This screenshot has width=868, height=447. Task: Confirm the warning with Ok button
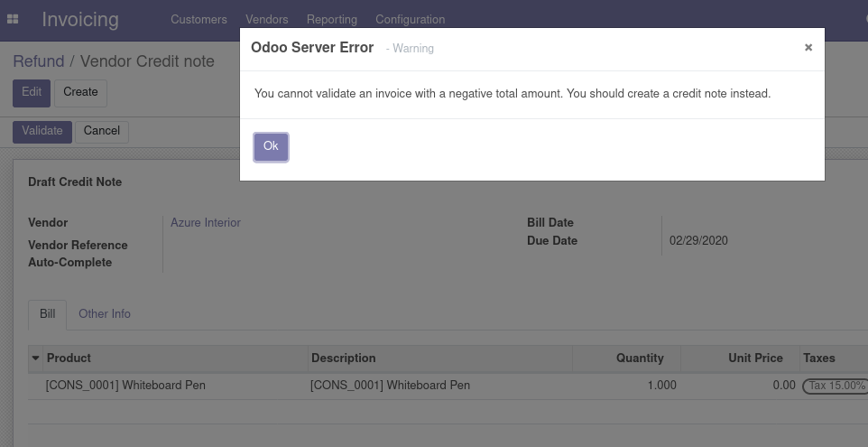click(x=271, y=147)
